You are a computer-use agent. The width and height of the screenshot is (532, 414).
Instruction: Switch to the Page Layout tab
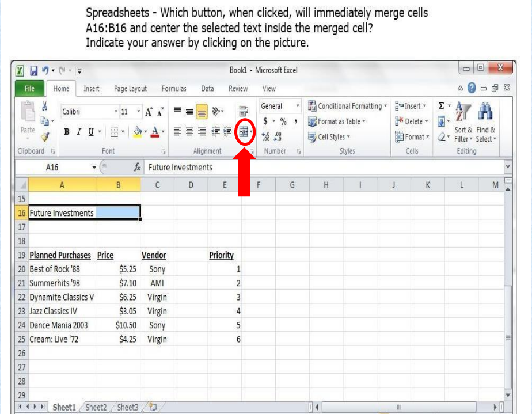click(x=130, y=89)
